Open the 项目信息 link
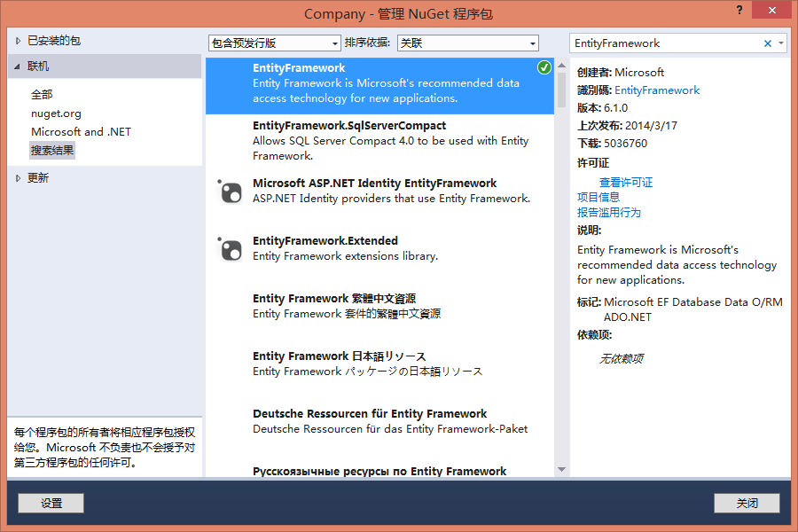The width and height of the screenshot is (798, 532). click(598, 197)
